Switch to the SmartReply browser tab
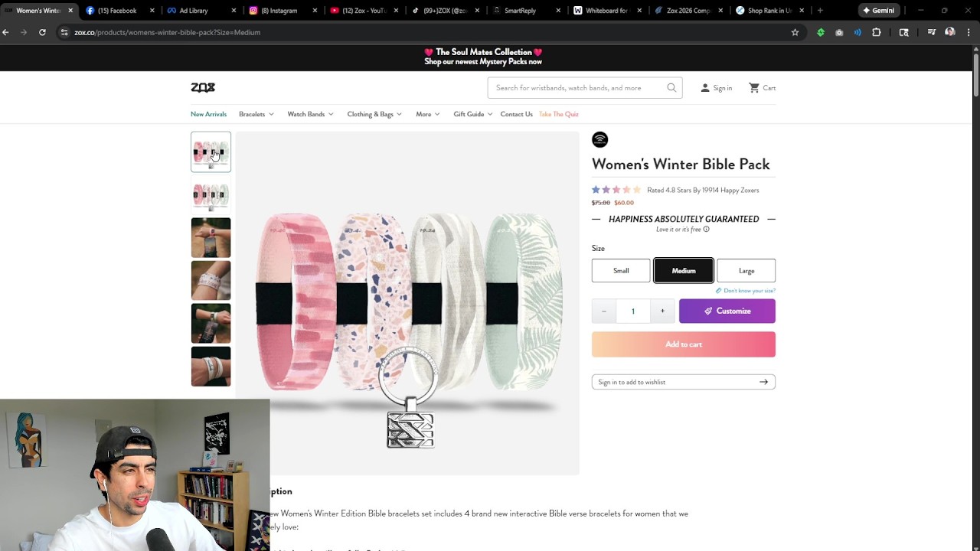The height and width of the screenshot is (551, 980). pyautogui.click(x=527, y=11)
